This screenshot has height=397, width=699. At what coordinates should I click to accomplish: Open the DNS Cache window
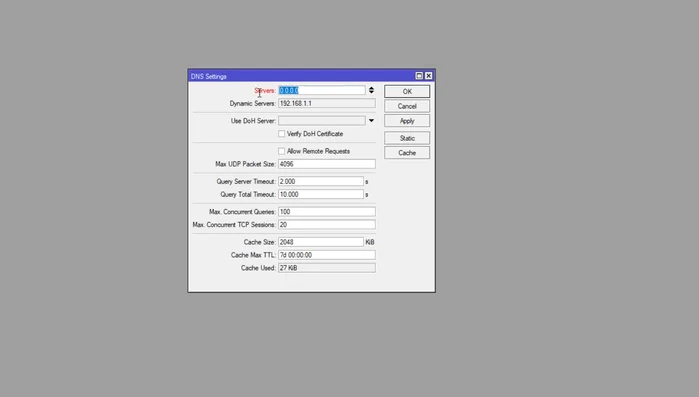point(407,153)
